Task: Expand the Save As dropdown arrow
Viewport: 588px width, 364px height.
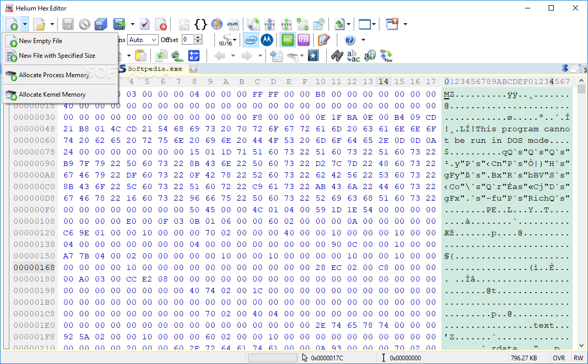Action: click(x=132, y=24)
